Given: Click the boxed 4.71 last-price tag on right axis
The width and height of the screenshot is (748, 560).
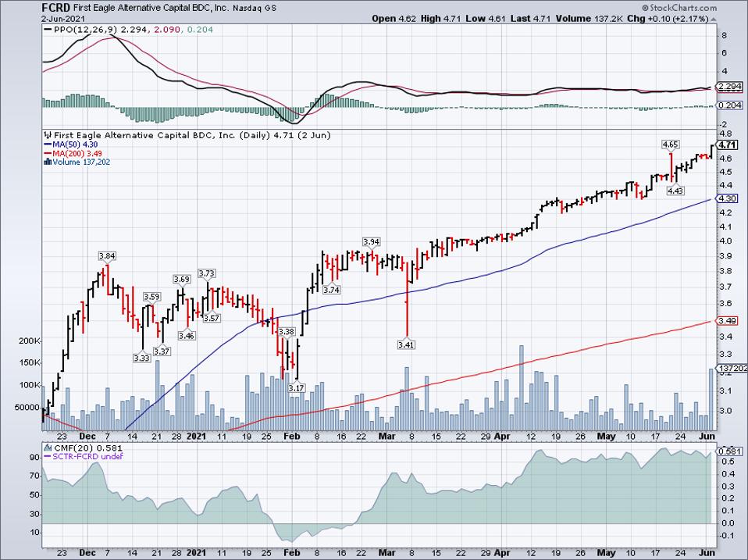Looking at the screenshot, I should [x=728, y=145].
